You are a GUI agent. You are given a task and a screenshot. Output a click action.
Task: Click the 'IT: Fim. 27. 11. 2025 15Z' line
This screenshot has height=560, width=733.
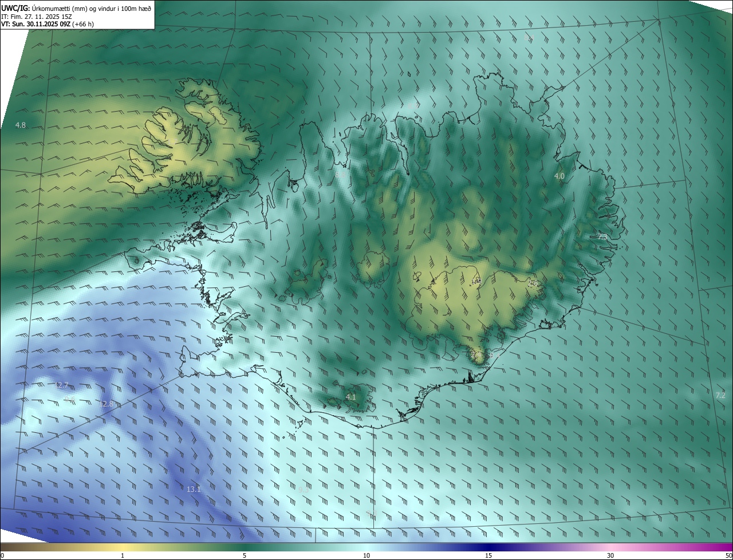point(37,17)
